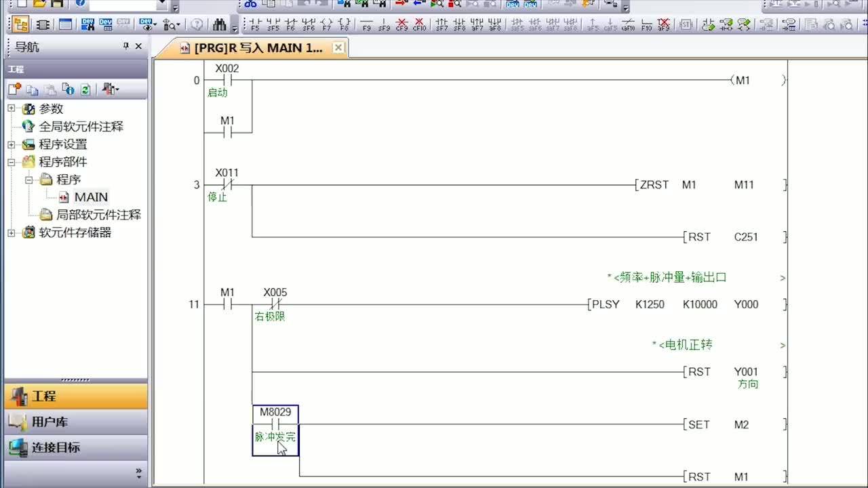
Task: Select the 工程 panel button
Action: click(x=44, y=396)
